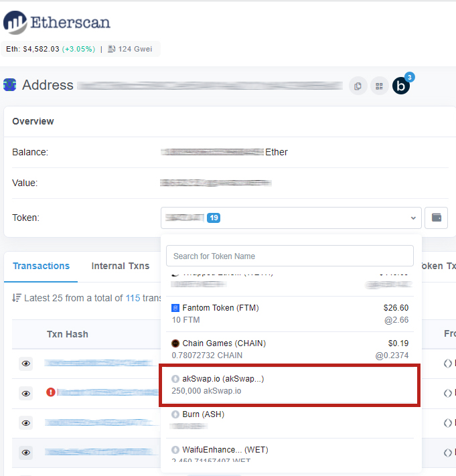The height and width of the screenshot is (476, 456).
Task: Collapse the Token holdings dropdown
Action: [291, 218]
